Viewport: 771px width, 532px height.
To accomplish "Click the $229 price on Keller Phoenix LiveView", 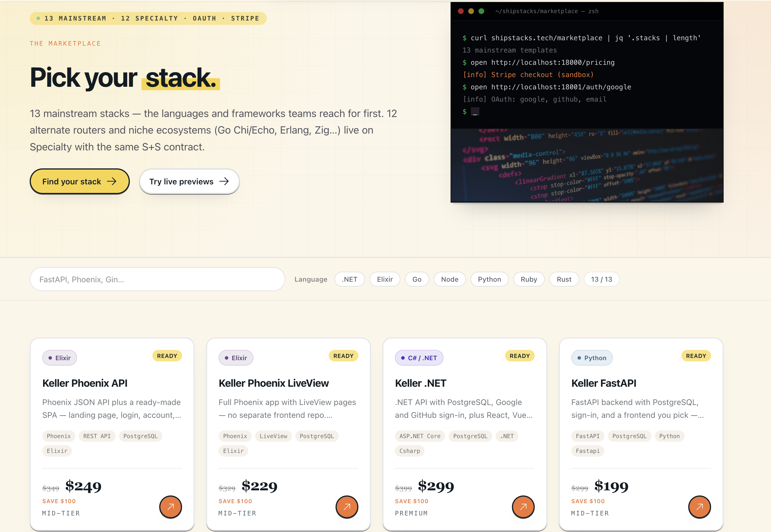I will coord(260,486).
